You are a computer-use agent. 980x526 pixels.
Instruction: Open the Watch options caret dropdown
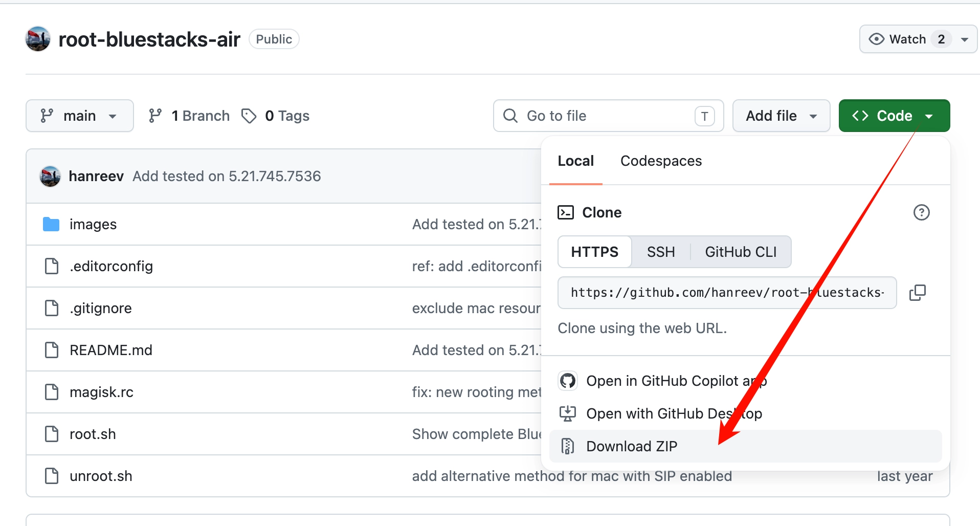[x=965, y=39]
